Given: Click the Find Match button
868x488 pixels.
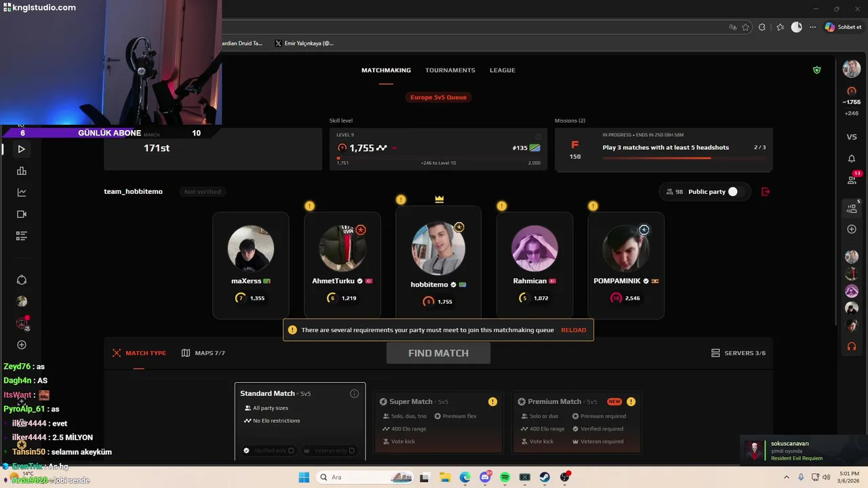Looking at the screenshot, I should [x=438, y=353].
